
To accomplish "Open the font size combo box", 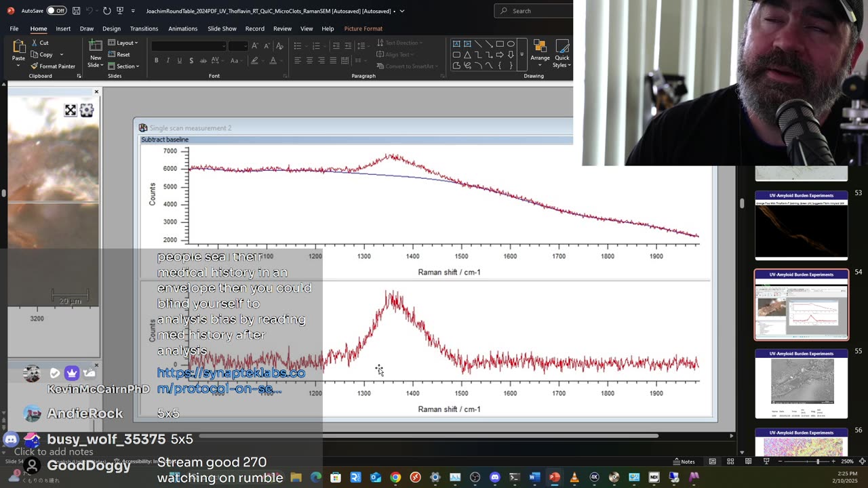I will click(238, 45).
